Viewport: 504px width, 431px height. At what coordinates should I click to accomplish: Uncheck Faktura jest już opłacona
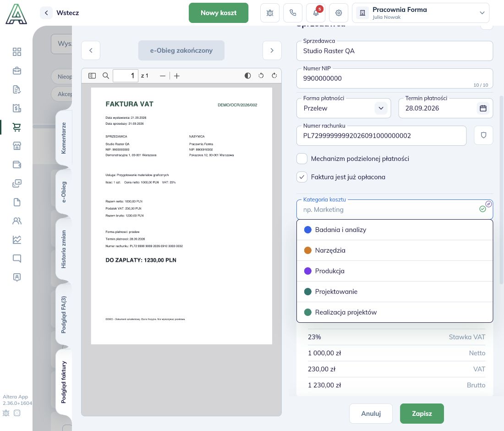(302, 177)
